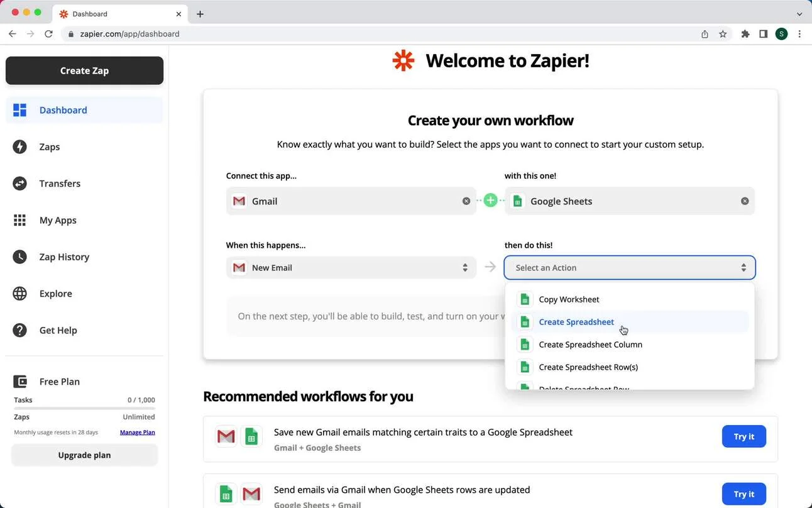The height and width of the screenshot is (508, 812).
Task: Open the Dashboard sidebar item
Action: pyautogui.click(x=84, y=110)
